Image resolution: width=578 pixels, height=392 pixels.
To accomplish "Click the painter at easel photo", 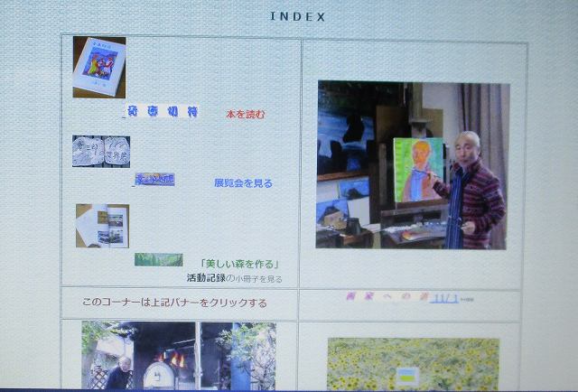I will point(411,164).
